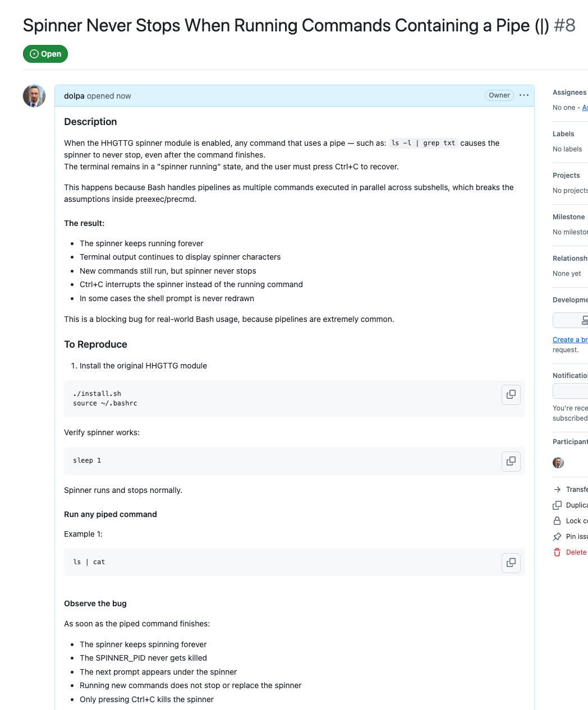Screen dimensions: 588x710
Task: Click the notifications subscribe button
Action: tap(571, 391)
